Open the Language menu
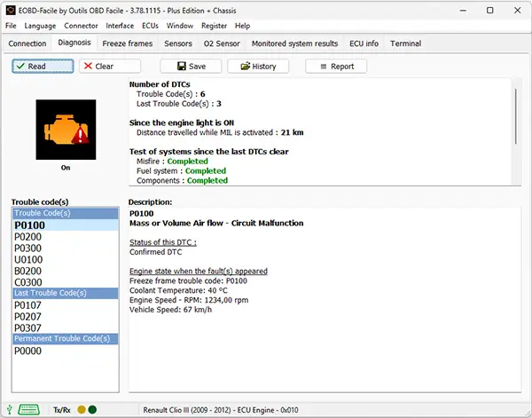532x418 pixels. click(40, 26)
